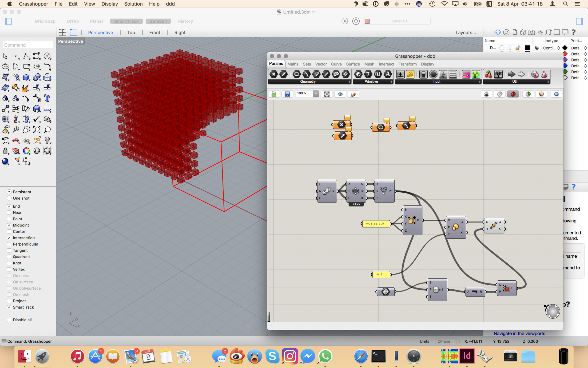Screen dimensions: 588x368
Task: Open the Solution menu in menu bar
Action: pyautogui.click(x=133, y=4)
